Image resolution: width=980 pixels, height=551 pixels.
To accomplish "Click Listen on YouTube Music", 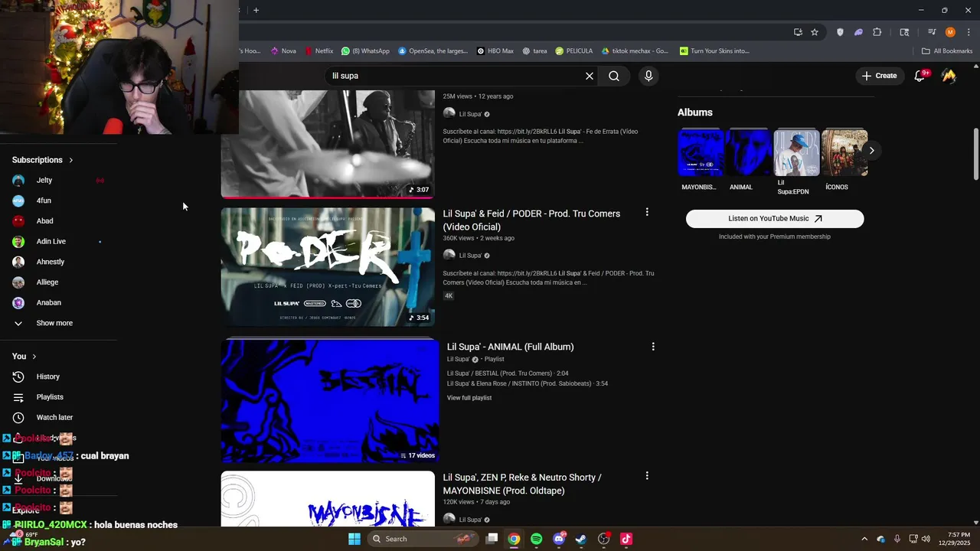I will click(775, 219).
